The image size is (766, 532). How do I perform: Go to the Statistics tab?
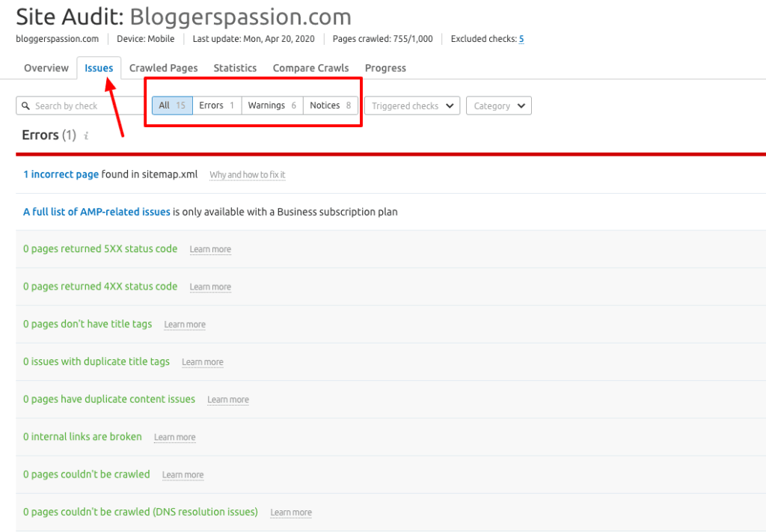click(235, 68)
